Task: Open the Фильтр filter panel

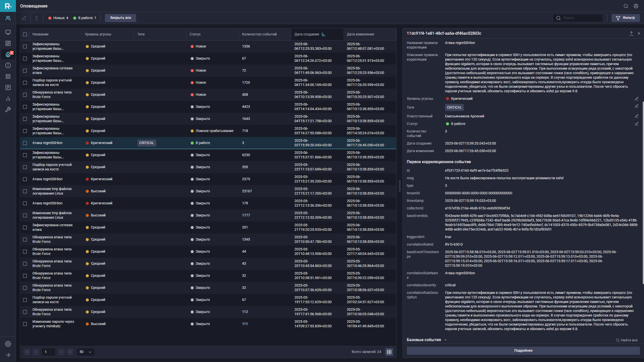Action: coord(625,18)
